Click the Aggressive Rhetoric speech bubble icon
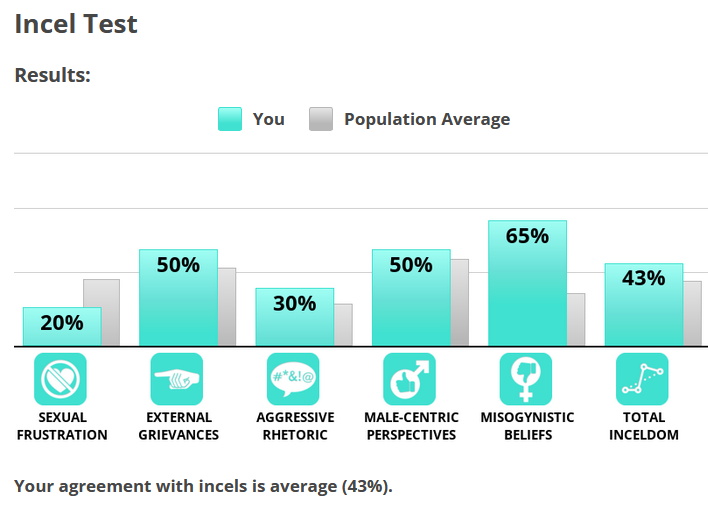708x508 pixels. coord(293,379)
